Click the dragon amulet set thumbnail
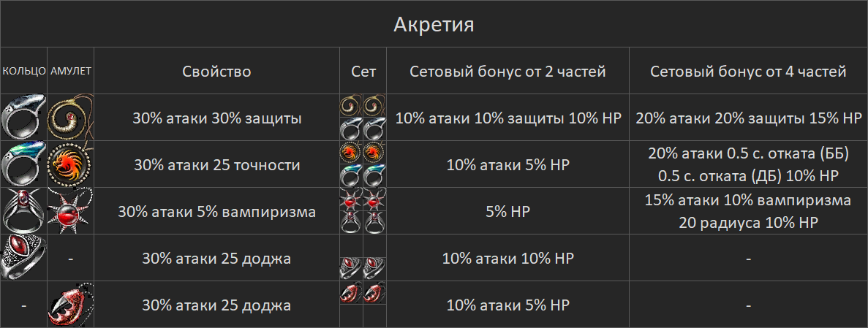 pos(363,152)
